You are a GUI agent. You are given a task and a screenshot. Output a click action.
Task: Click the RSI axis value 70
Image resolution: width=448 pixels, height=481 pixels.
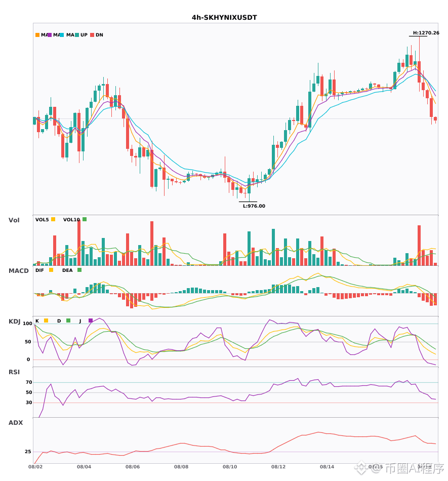pos(29,382)
